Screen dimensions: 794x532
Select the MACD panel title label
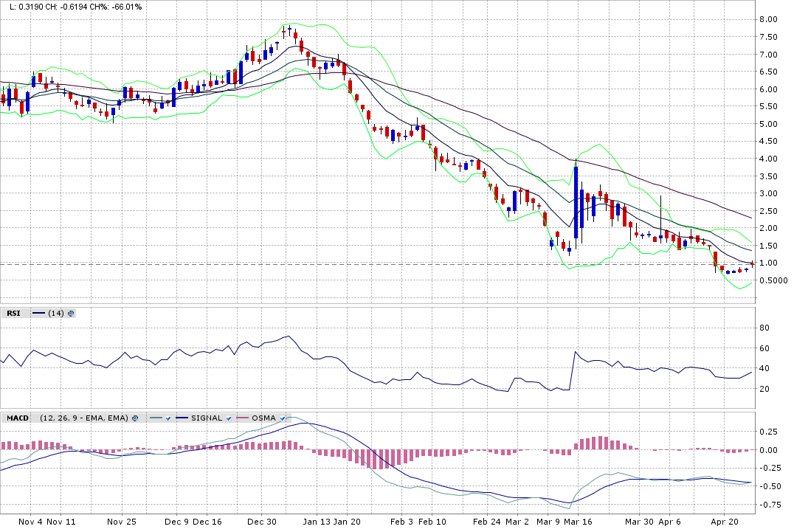17,418
